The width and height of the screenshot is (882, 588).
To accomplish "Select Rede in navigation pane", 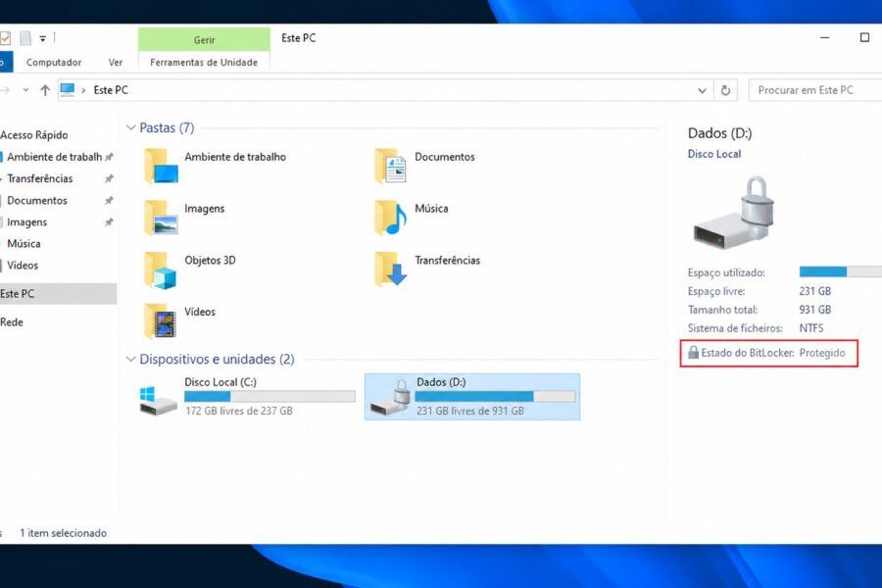I will pyautogui.click(x=12, y=322).
